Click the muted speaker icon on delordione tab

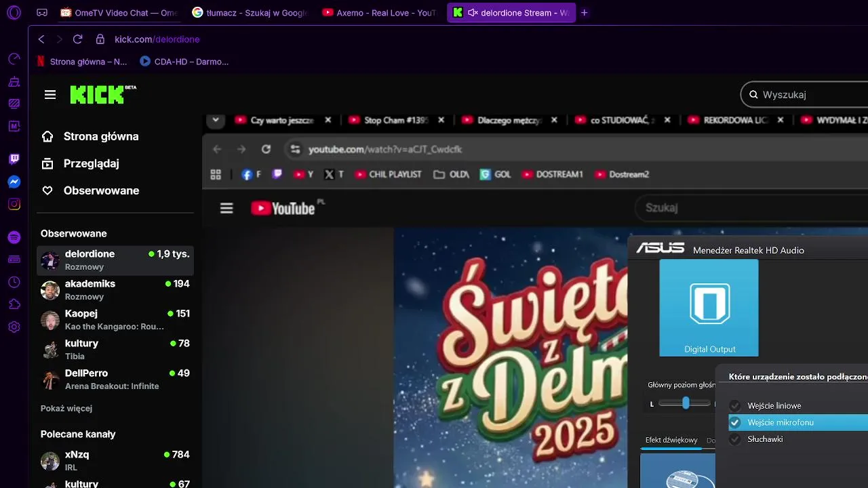[473, 12]
